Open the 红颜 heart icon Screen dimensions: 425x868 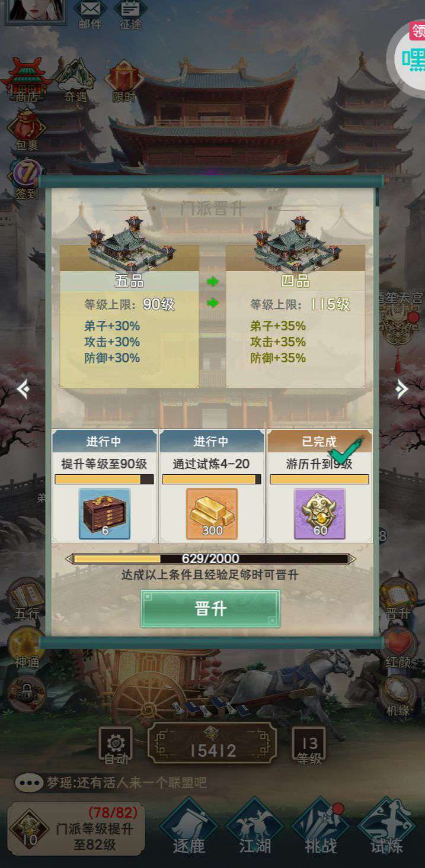[398, 648]
